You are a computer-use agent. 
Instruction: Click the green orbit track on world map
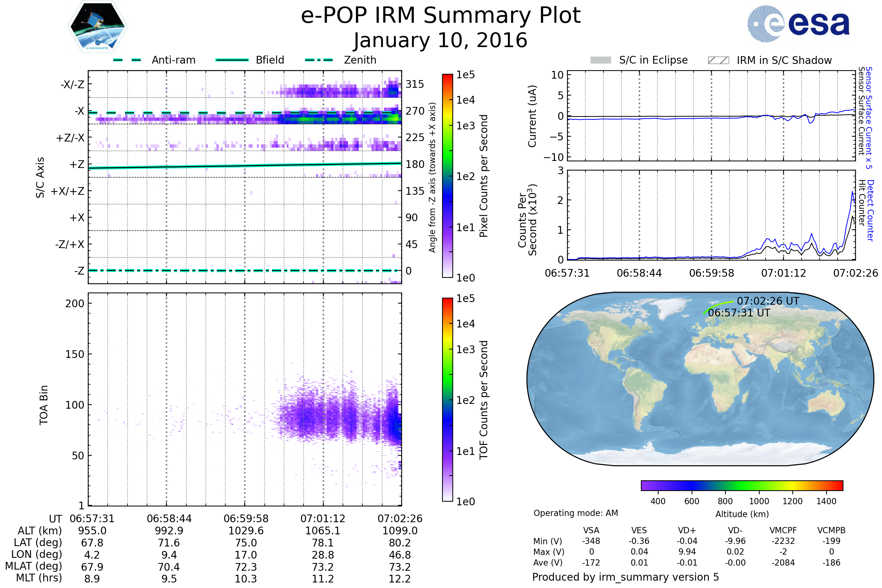(717, 305)
